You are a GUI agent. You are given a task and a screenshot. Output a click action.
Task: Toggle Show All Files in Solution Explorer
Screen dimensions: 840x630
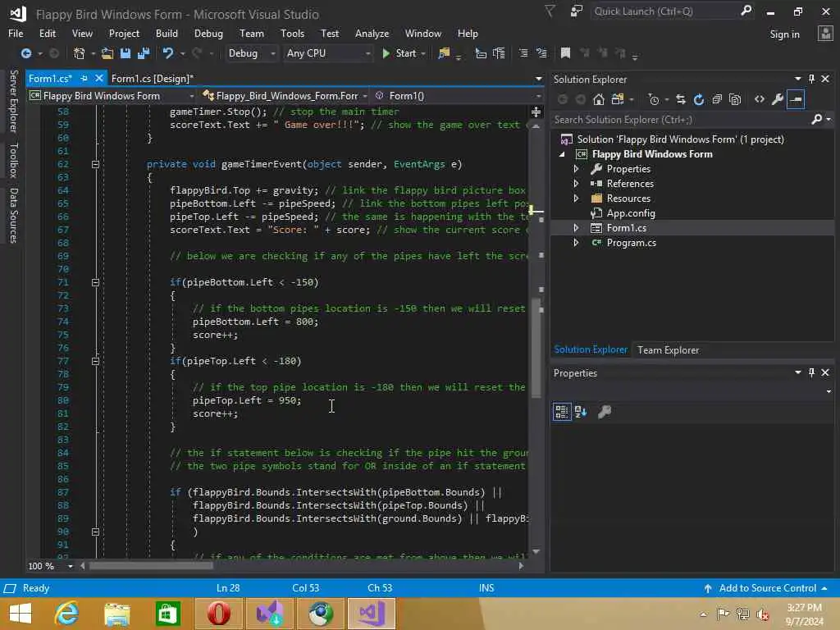735,99
